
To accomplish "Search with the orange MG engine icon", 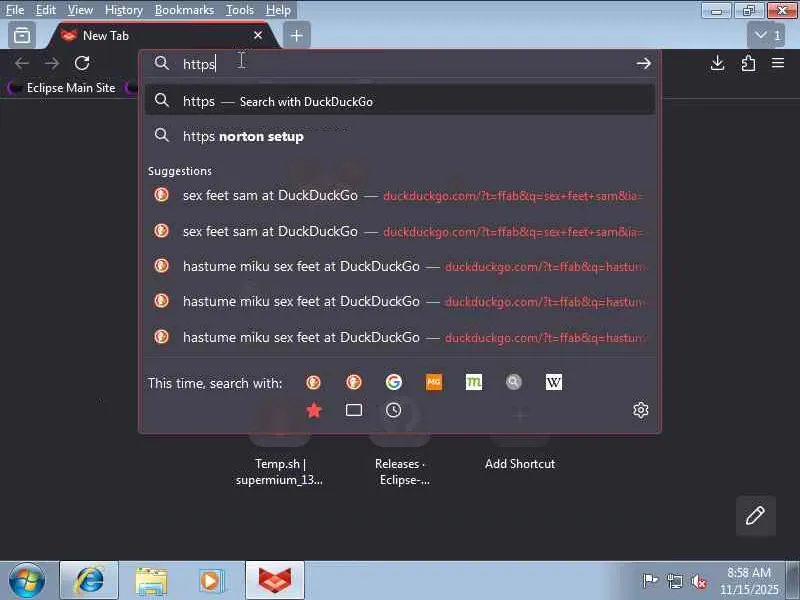I will (x=434, y=382).
